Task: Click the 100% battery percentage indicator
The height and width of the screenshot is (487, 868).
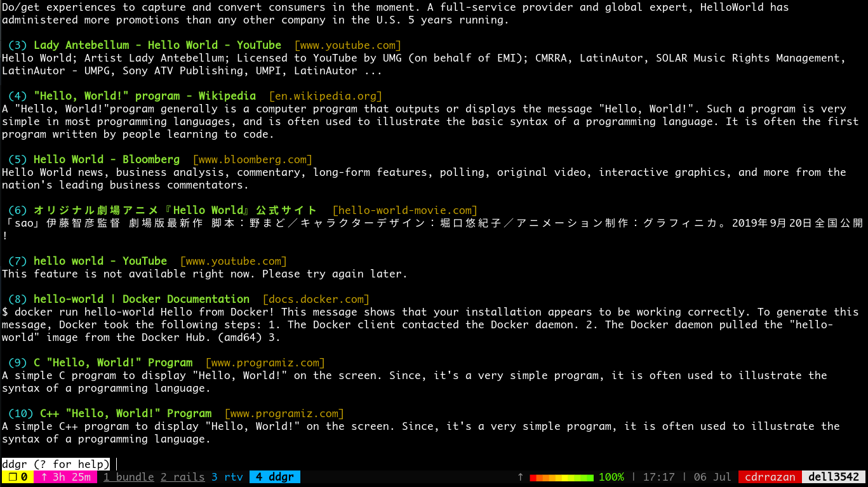Action: click(x=611, y=477)
